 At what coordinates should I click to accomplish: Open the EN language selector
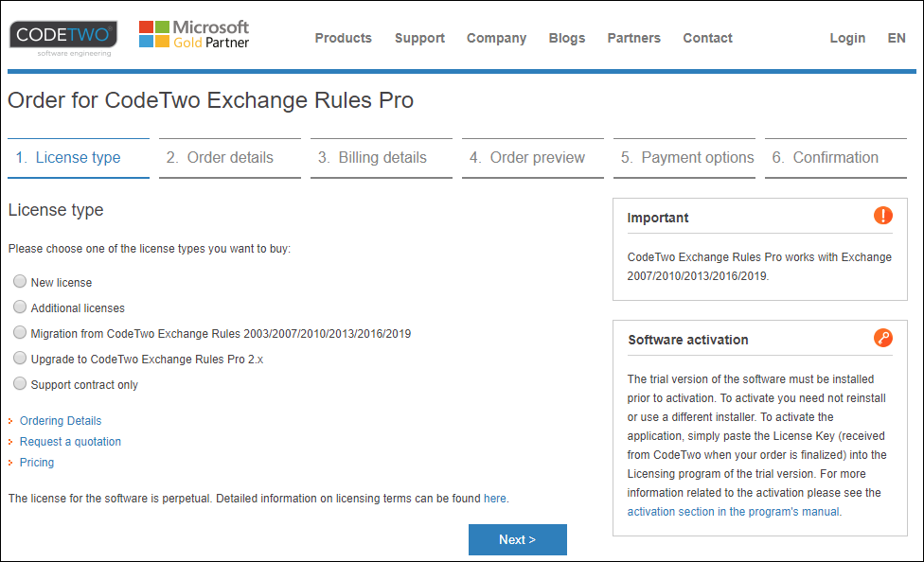point(897,38)
